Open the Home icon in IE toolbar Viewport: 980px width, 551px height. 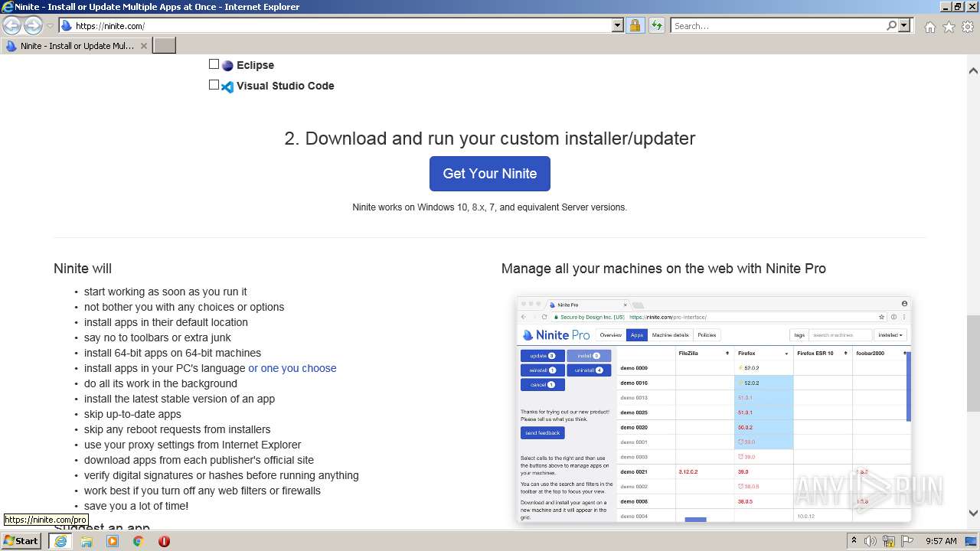click(x=929, y=27)
